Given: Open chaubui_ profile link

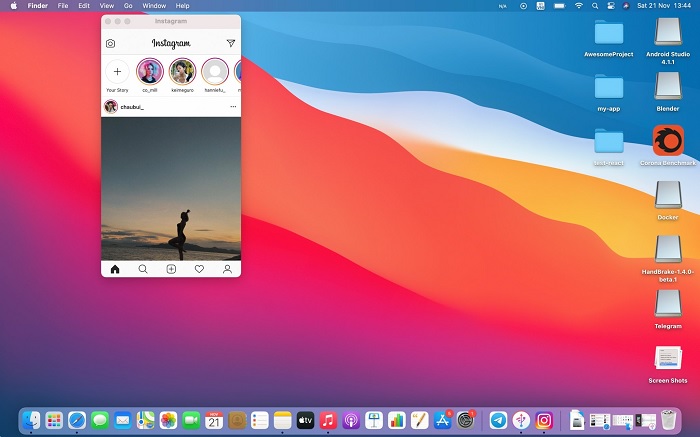Looking at the screenshot, I should tap(132, 107).
